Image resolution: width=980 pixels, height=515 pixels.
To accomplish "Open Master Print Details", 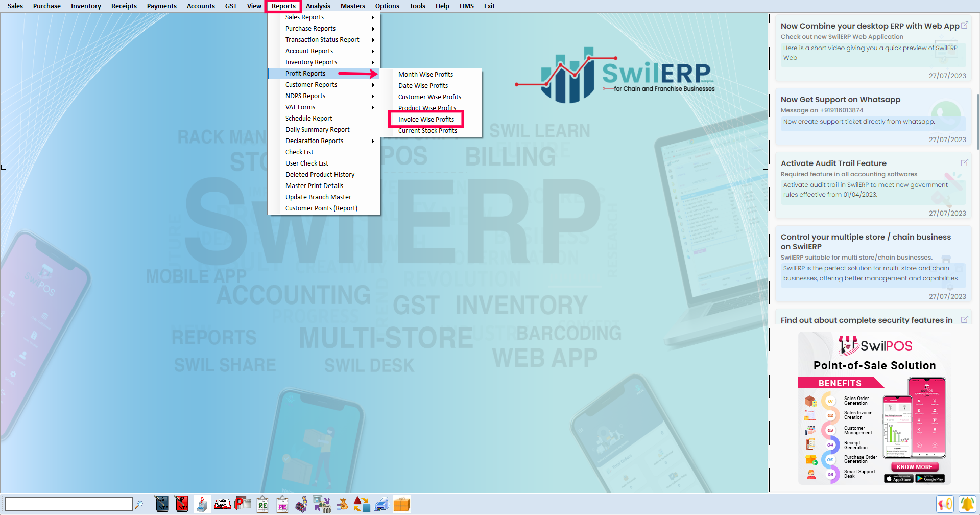I will 324,186.
